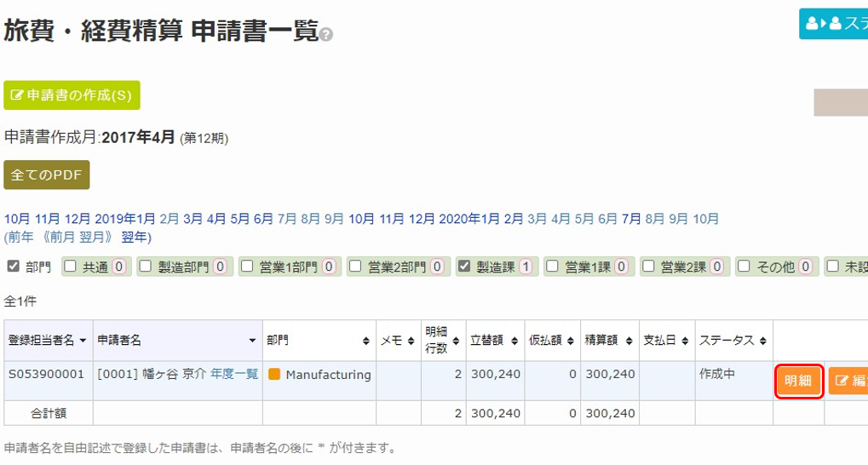The image size is (868, 465).
Task: Sort by メモ column using its arrows
Action: click(411, 341)
